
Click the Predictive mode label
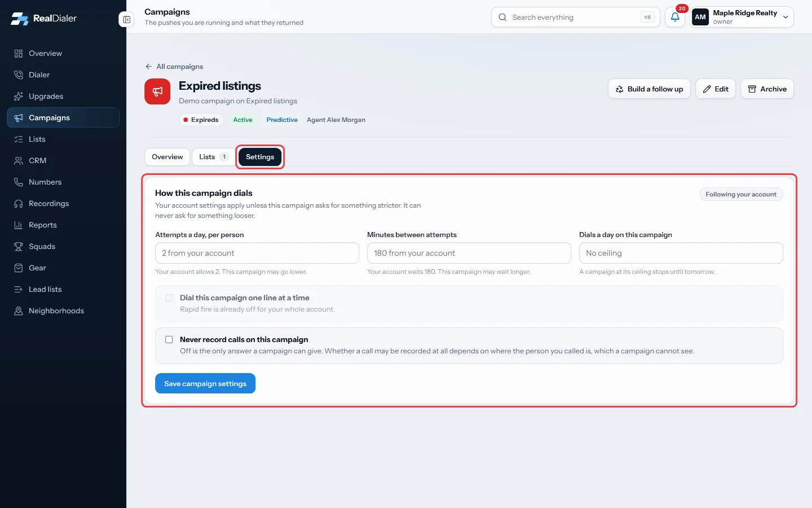click(x=282, y=120)
